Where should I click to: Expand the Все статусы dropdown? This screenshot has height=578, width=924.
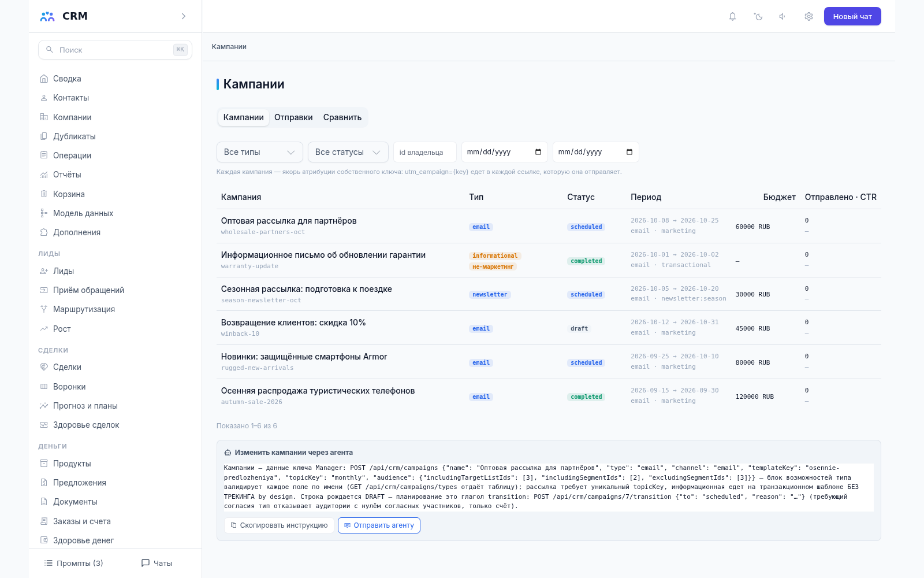tap(348, 152)
